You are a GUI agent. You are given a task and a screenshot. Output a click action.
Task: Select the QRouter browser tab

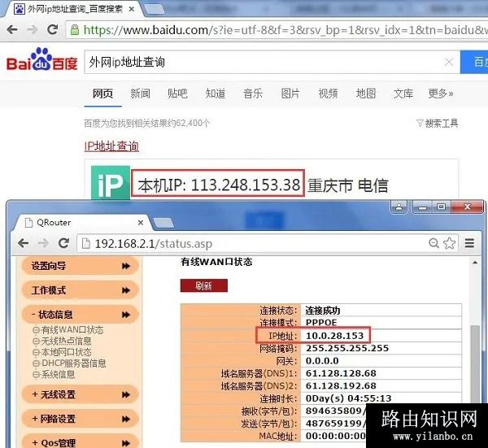(82, 223)
